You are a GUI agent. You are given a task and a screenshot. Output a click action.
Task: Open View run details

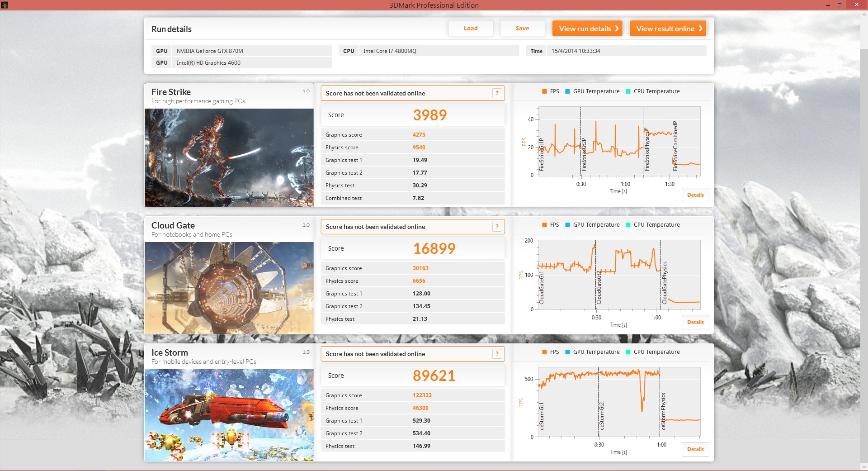[587, 28]
